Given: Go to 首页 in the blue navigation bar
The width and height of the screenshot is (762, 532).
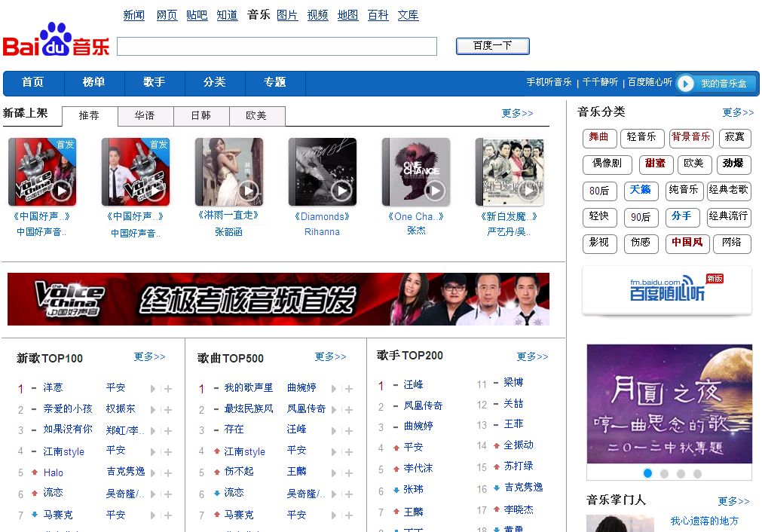Looking at the screenshot, I should point(33,82).
